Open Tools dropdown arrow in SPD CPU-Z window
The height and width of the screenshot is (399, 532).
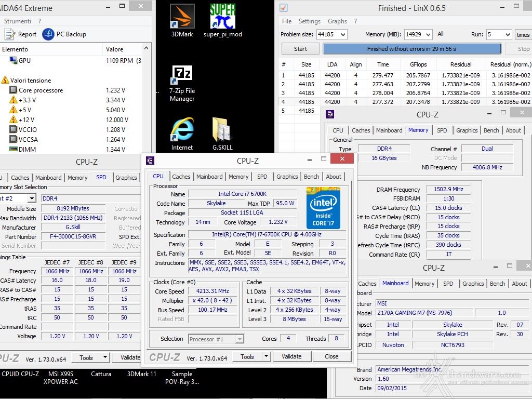tap(105, 357)
